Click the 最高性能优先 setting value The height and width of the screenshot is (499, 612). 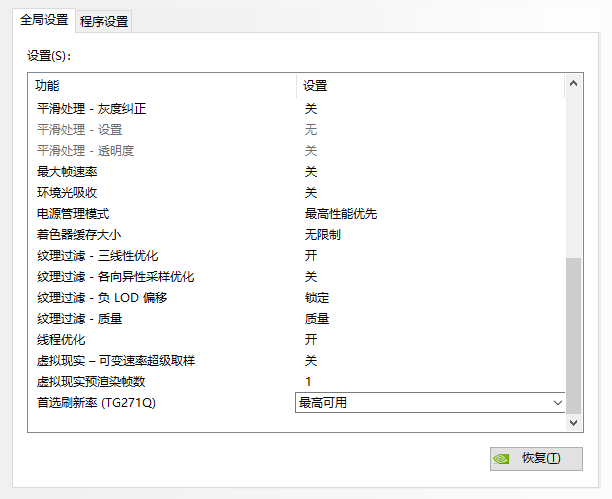click(341, 214)
